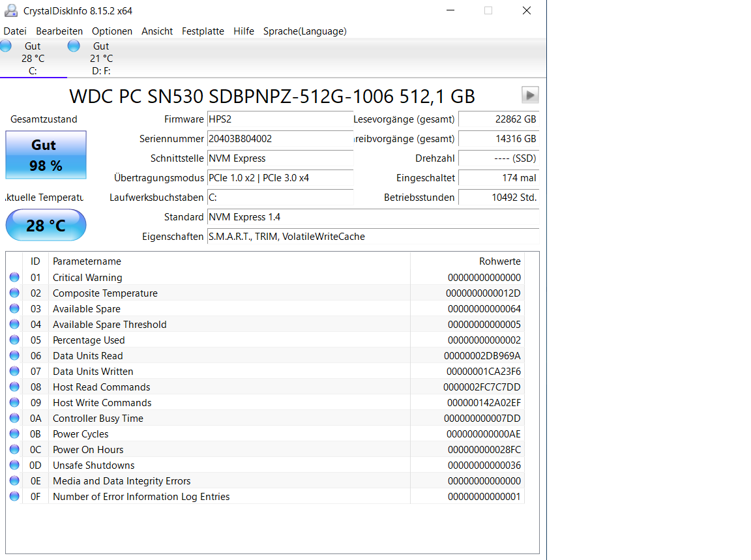Click status orb for Available Spare Threshold row
The image size is (751, 560).
(14, 324)
